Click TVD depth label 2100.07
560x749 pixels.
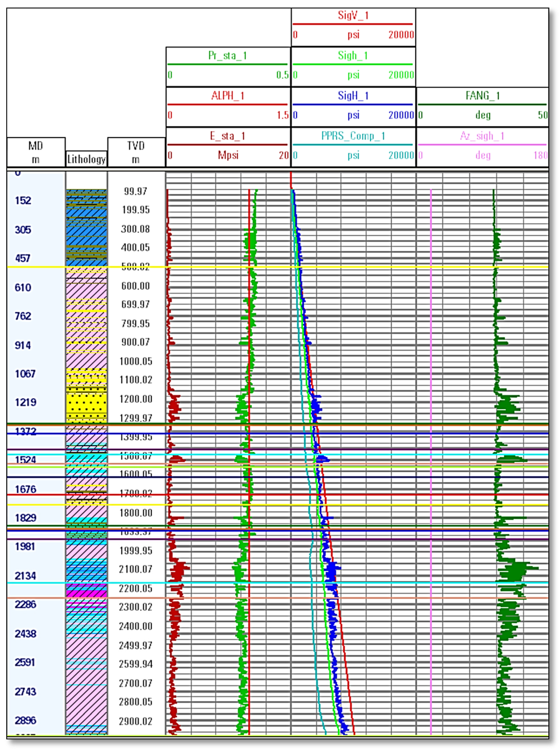pos(135,569)
